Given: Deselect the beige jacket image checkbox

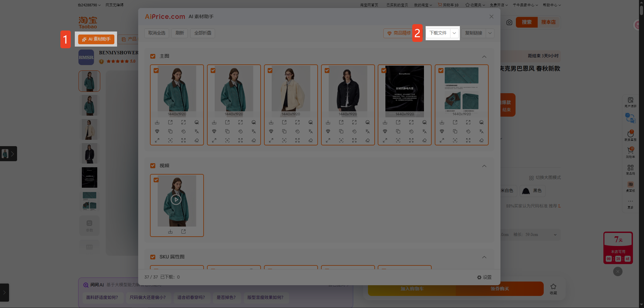Looking at the screenshot, I should (270, 70).
